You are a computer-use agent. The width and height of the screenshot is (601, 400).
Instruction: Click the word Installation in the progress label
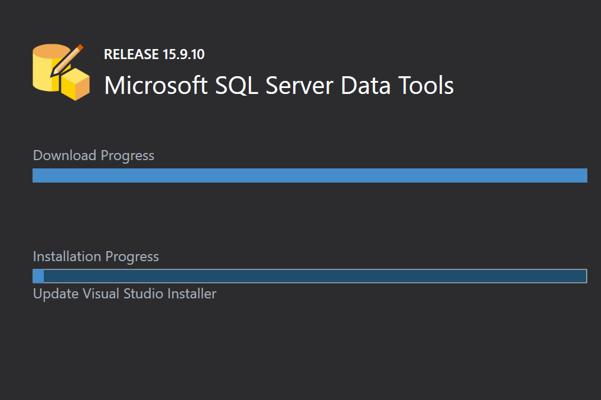pyautogui.click(x=67, y=256)
